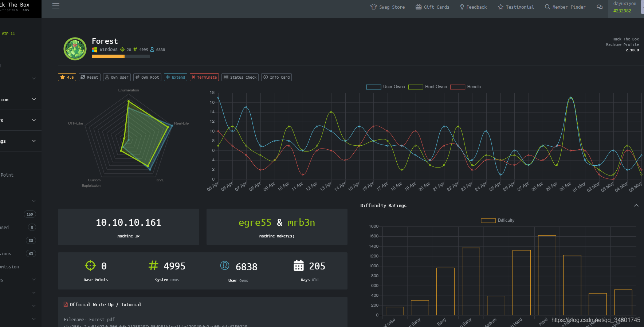Image resolution: width=644 pixels, height=327 pixels.
Task: Reset the Forest machine
Action: point(90,77)
